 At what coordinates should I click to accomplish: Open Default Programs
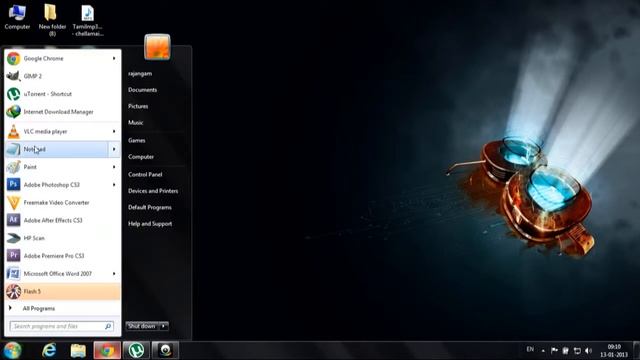pos(150,207)
